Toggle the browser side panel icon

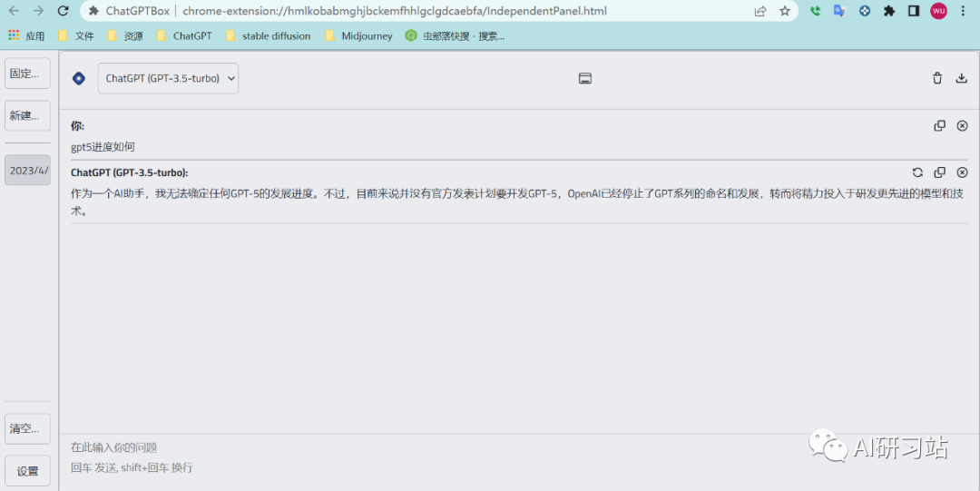[913, 11]
